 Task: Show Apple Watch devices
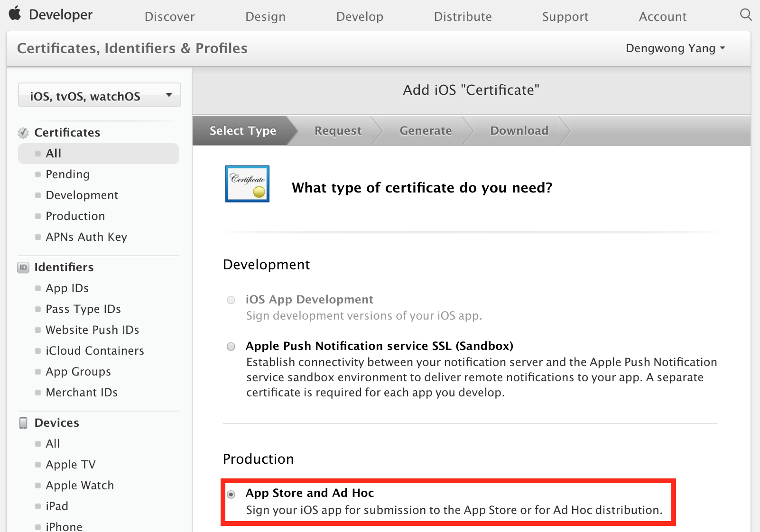(80, 486)
